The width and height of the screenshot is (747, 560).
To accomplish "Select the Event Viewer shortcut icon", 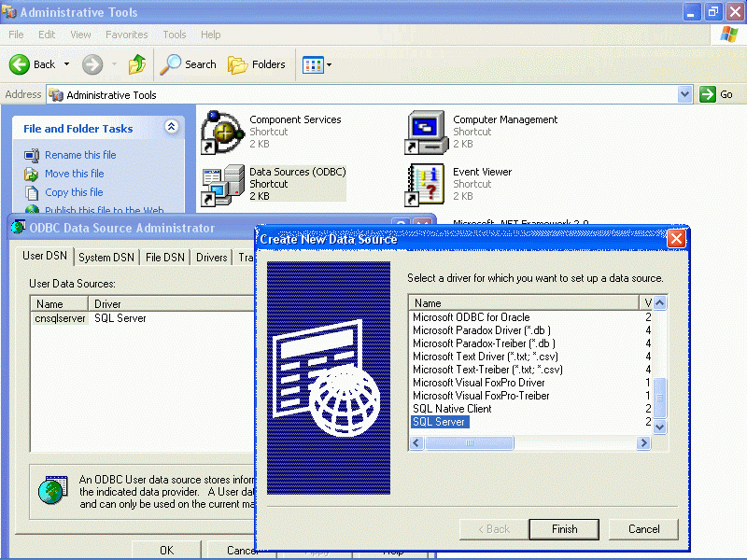I will click(426, 185).
